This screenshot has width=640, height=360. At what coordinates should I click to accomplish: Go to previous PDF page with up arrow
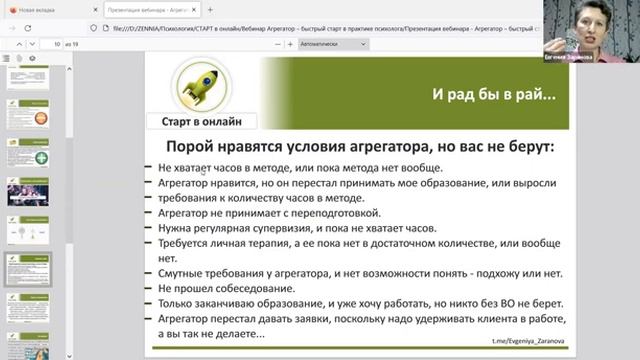19,44
